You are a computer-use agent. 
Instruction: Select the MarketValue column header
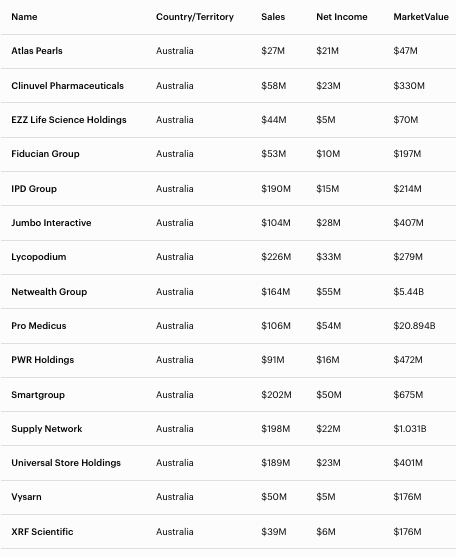[421, 17]
